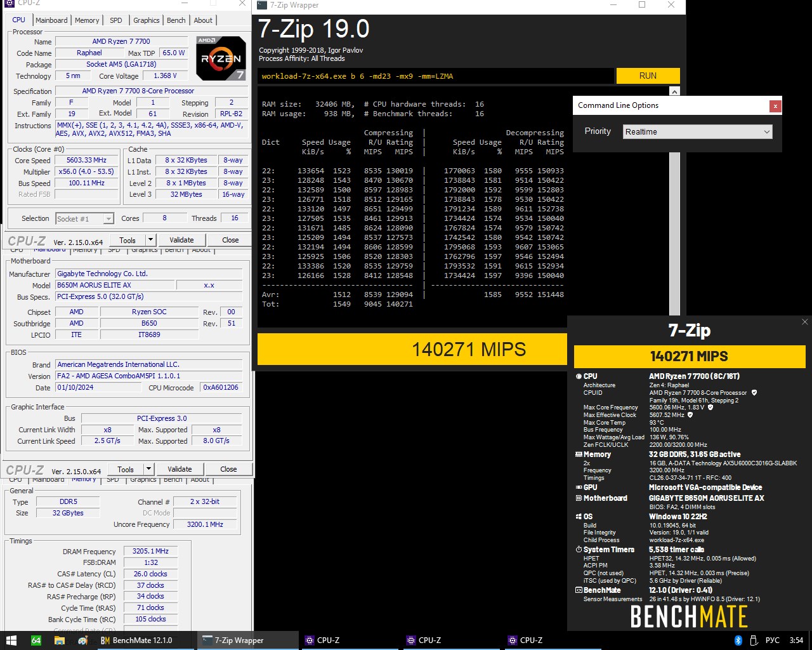Click the Bus Specs PCI-Express 5.0 field

148,296
